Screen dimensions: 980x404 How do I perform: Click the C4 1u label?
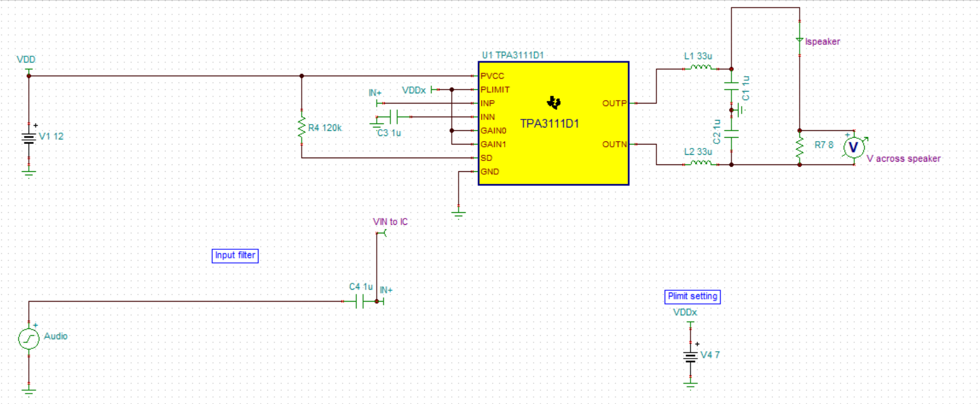pos(361,287)
